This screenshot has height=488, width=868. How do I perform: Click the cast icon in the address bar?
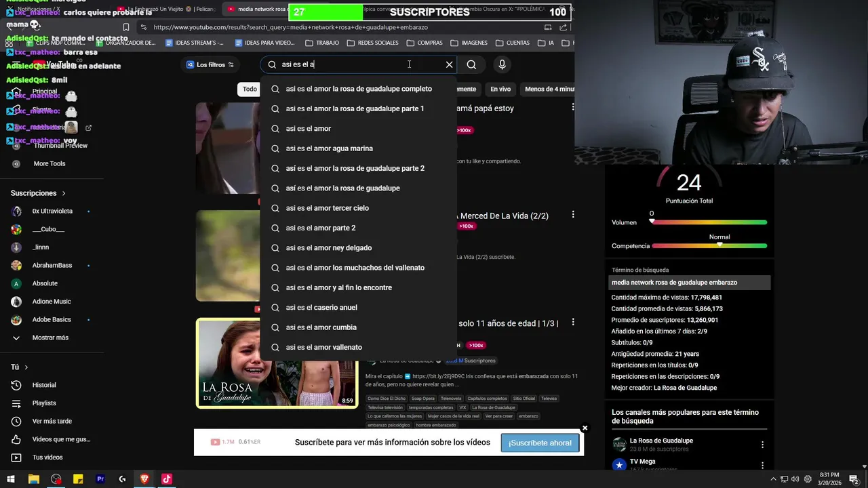pos(548,27)
